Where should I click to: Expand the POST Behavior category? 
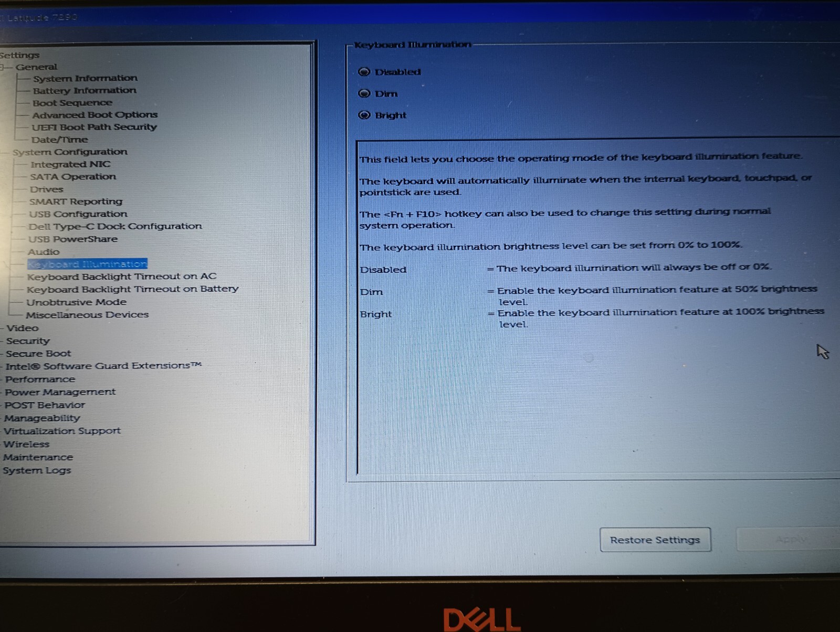(x=44, y=405)
